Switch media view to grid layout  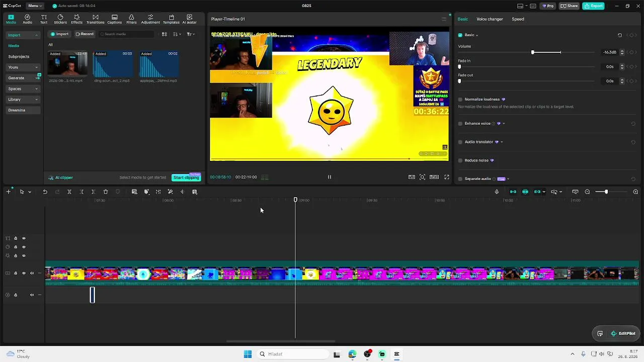point(164,34)
